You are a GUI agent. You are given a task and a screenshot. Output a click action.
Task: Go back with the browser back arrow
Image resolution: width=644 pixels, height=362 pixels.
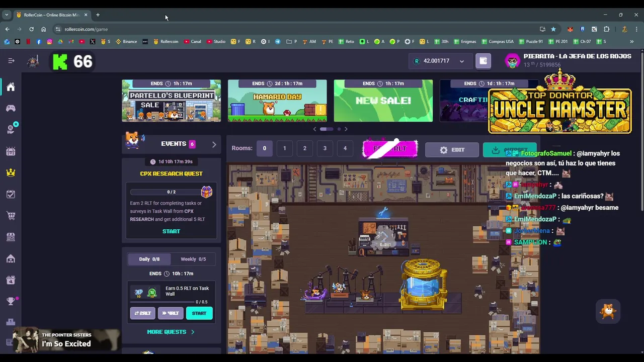(x=7, y=29)
